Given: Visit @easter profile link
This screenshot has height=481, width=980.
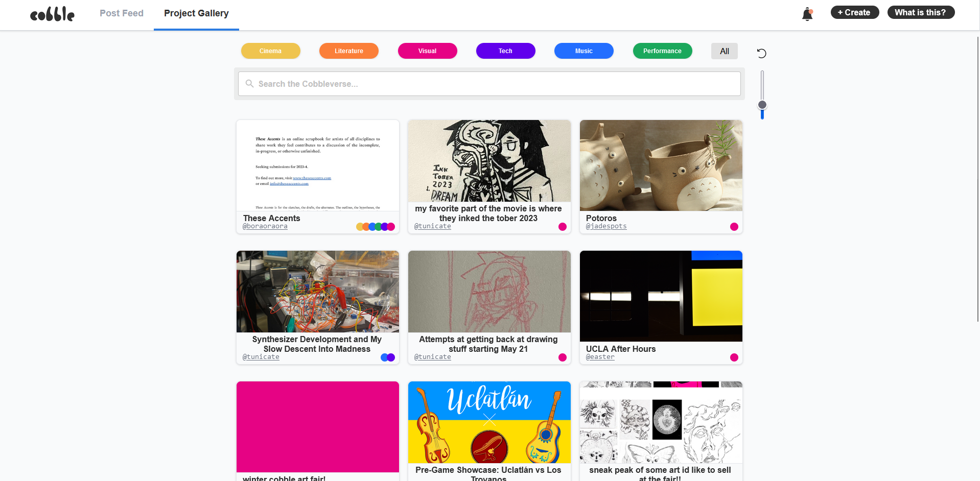Looking at the screenshot, I should coord(600,357).
